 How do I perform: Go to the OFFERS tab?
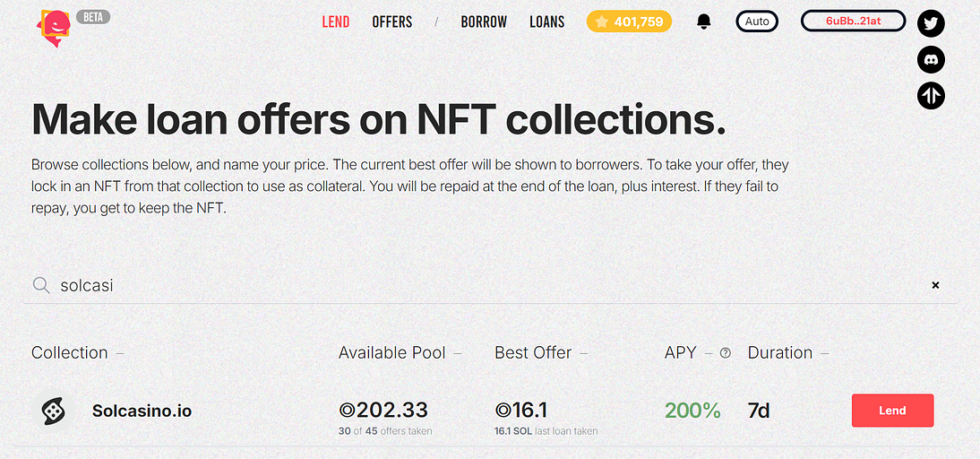click(x=392, y=22)
